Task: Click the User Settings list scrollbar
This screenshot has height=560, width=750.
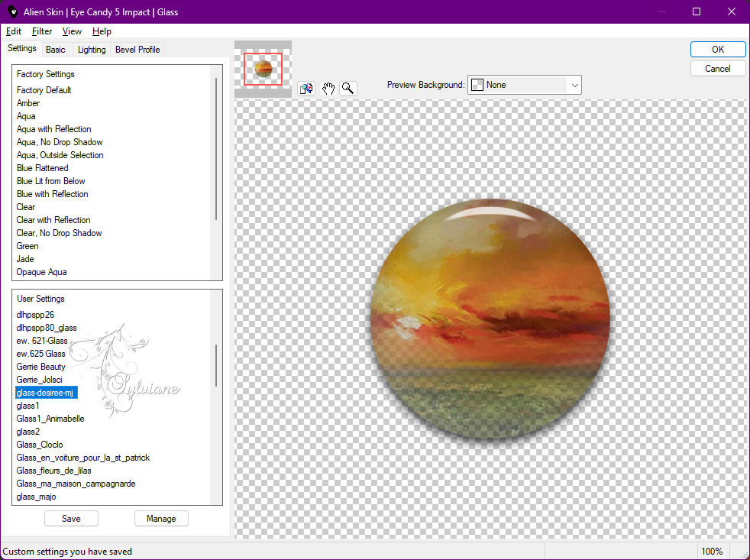Action: click(x=216, y=365)
